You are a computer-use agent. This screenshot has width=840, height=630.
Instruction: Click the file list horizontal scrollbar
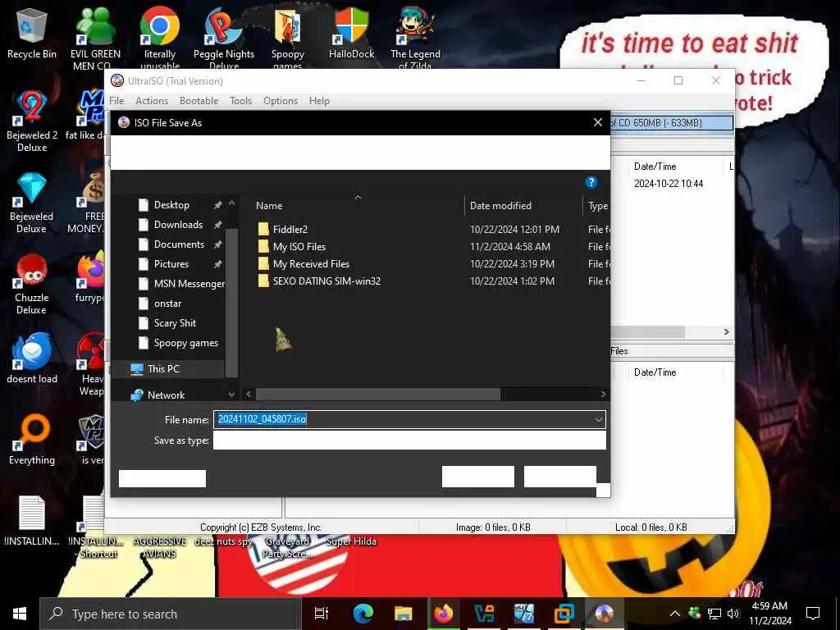click(377, 395)
